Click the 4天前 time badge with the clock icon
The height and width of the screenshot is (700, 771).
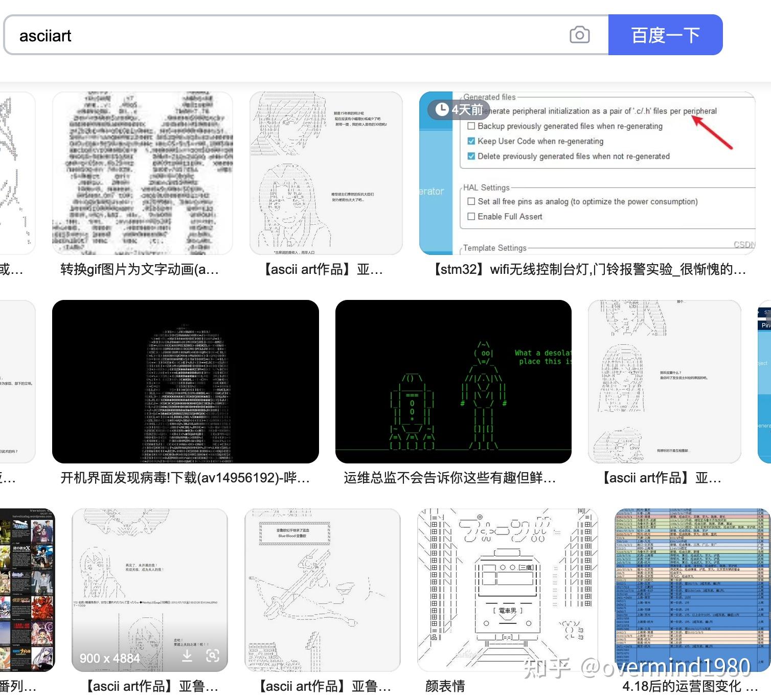coord(459,109)
